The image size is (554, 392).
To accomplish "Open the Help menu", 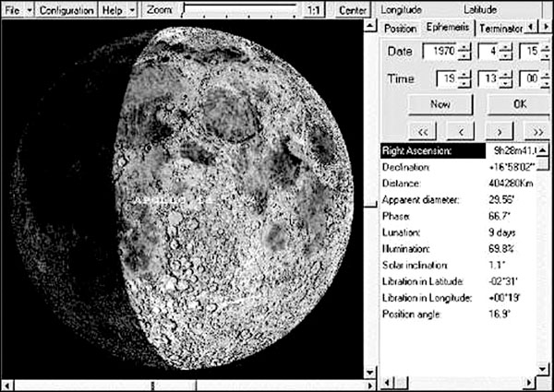I will (112, 10).
